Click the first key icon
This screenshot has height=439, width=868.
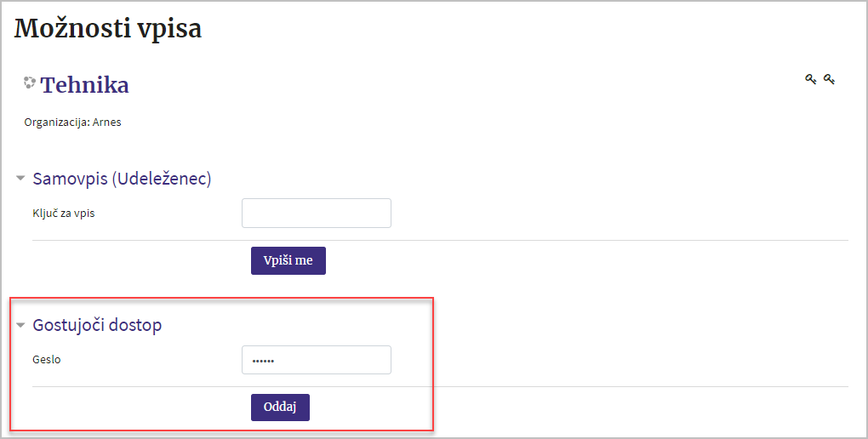coord(810,79)
